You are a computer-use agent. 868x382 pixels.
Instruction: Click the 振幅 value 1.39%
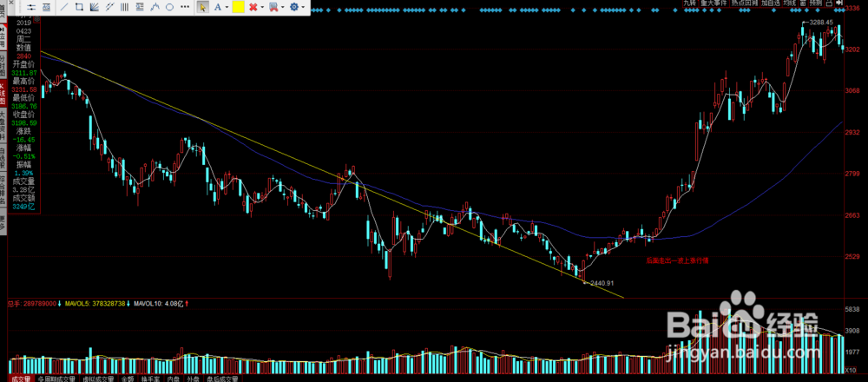tap(24, 173)
